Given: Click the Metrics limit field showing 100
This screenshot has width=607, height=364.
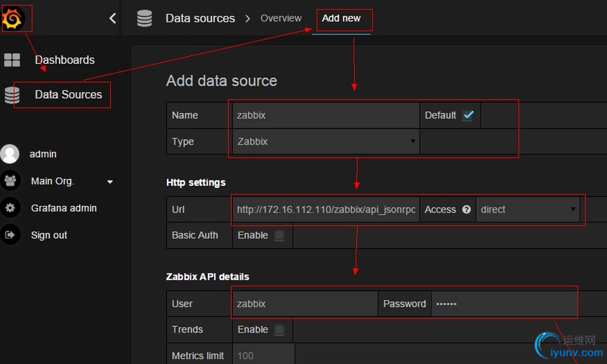Looking at the screenshot, I should coord(263,355).
